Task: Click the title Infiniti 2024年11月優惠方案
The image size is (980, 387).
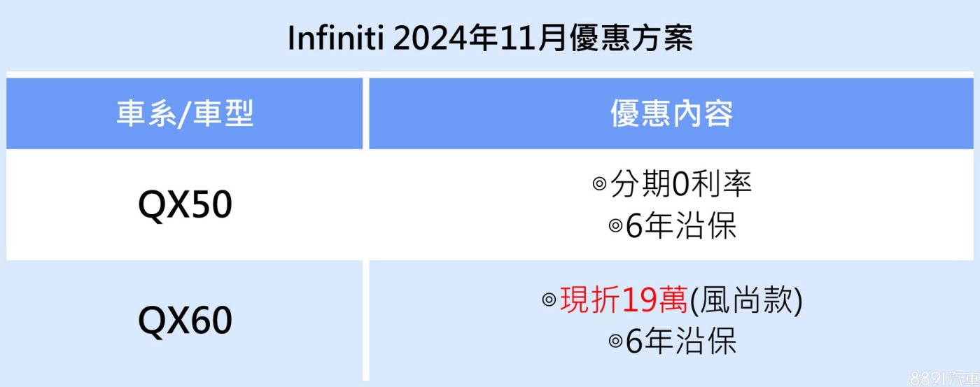Action: click(x=490, y=38)
